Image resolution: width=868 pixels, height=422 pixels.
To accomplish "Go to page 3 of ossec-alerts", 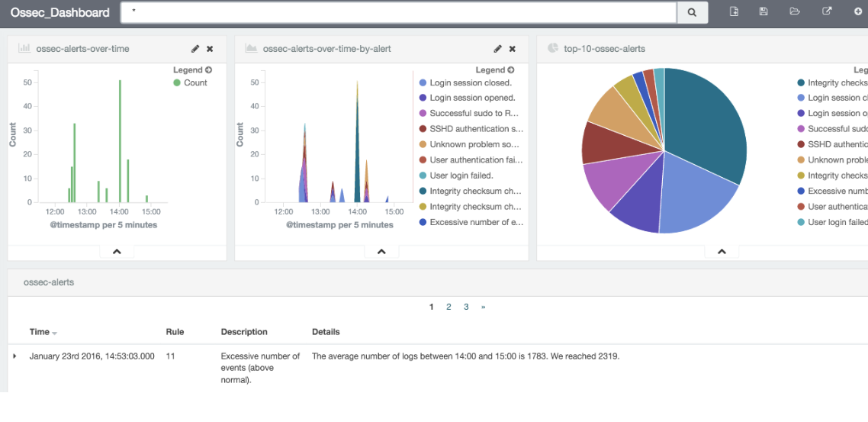I will pyautogui.click(x=466, y=307).
